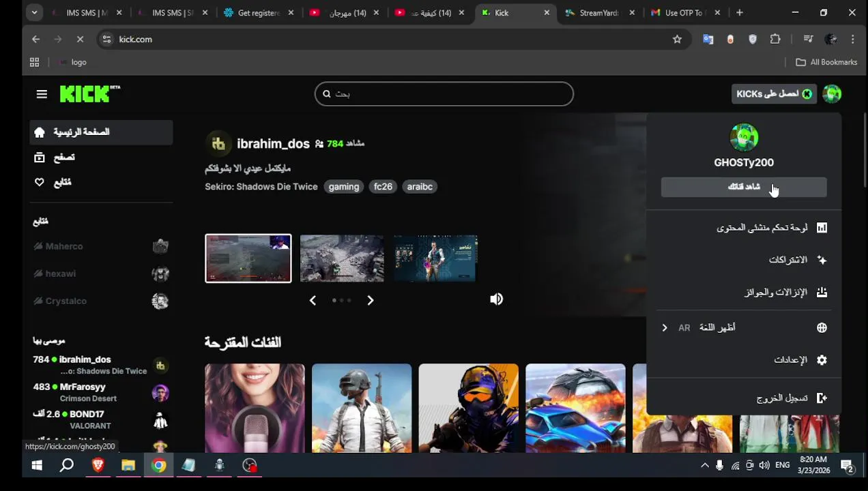
Task: Open Chrome three-dot menu
Action: (853, 40)
